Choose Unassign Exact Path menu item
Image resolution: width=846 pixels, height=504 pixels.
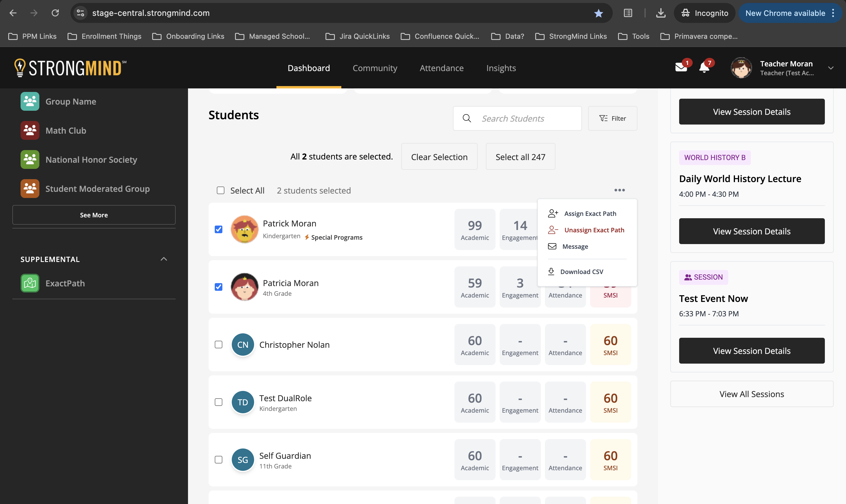(x=587, y=230)
